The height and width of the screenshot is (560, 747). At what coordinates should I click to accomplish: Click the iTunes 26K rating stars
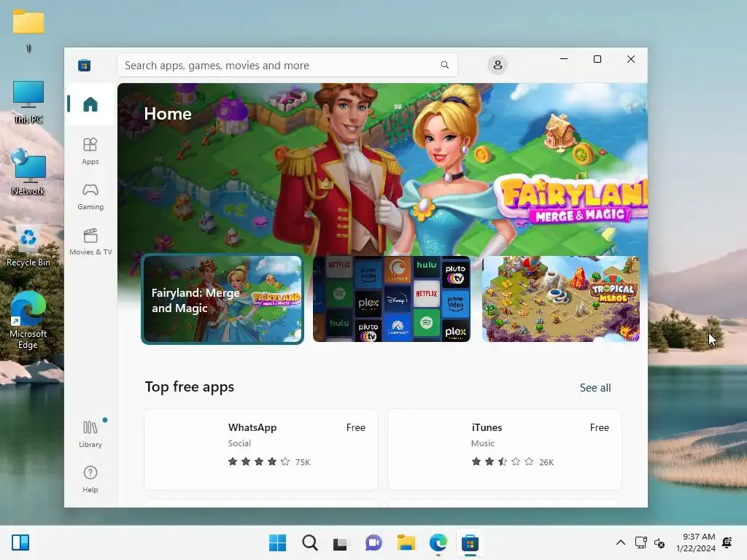pyautogui.click(x=513, y=462)
